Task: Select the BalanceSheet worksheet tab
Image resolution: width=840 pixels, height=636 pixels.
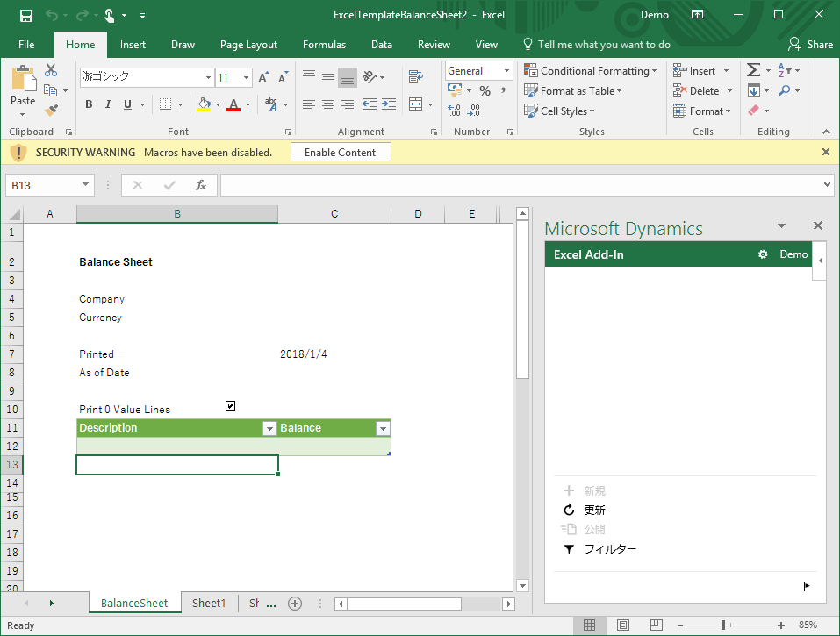Action: coord(134,604)
